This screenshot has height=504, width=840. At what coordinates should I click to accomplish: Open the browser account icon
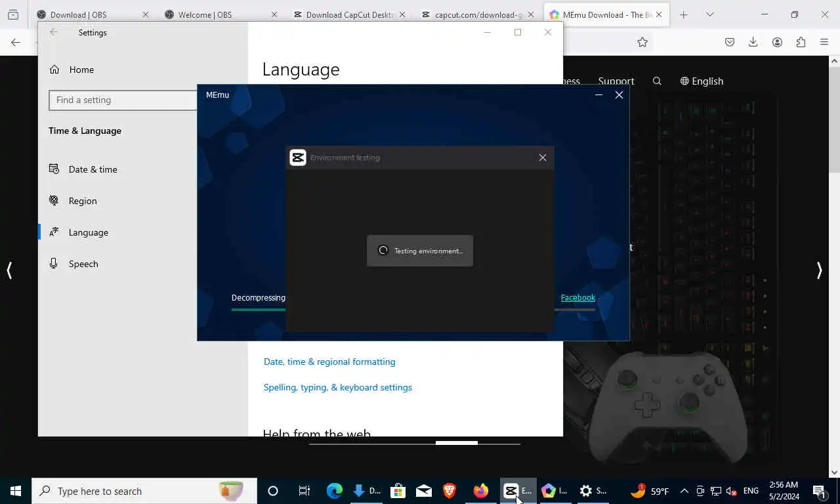click(x=777, y=42)
